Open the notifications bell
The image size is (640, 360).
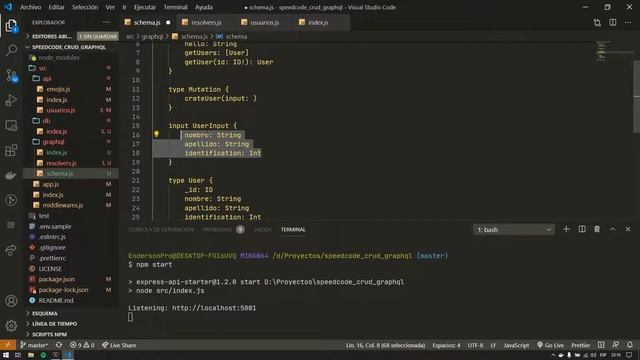click(630, 345)
